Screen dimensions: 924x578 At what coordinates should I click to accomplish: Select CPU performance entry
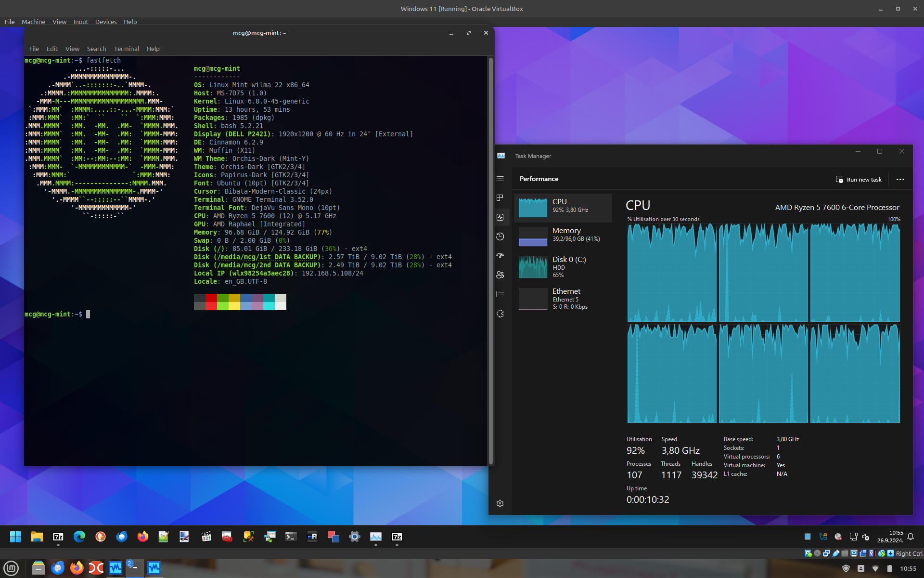[563, 208]
